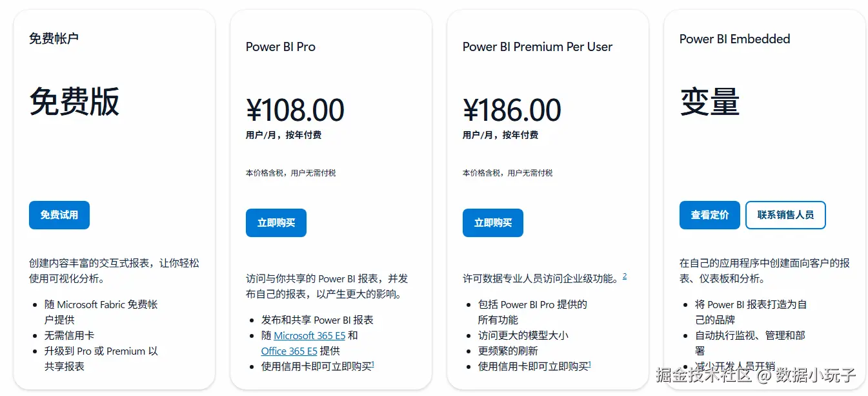
Task: Click footnote 1 in Power BI Pro card
Action: tap(373, 364)
